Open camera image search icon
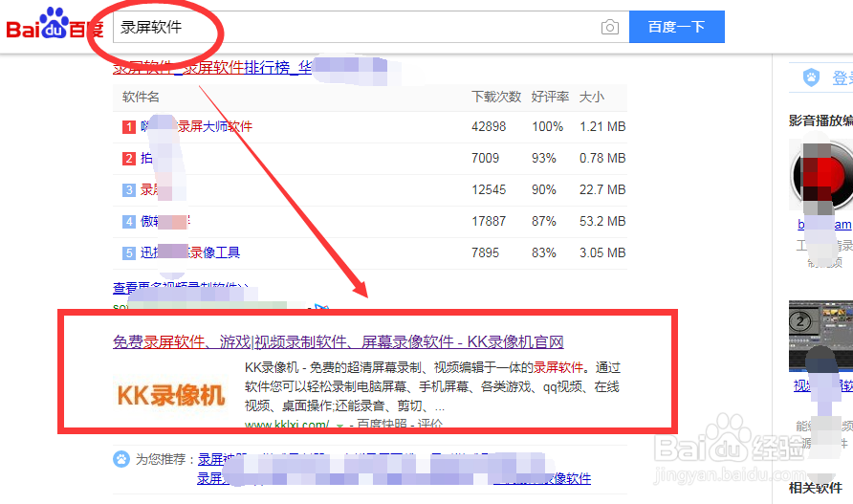The height and width of the screenshot is (504, 853). coord(610,27)
